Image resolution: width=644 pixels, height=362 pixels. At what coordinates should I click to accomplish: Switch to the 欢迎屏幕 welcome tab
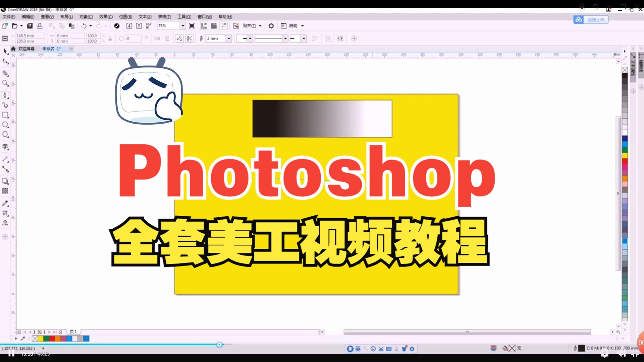[27, 49]
